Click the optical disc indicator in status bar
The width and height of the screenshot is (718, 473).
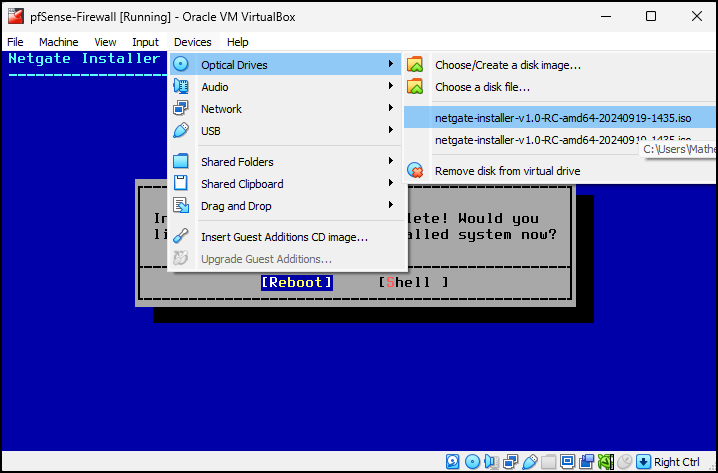coord(472,462)
